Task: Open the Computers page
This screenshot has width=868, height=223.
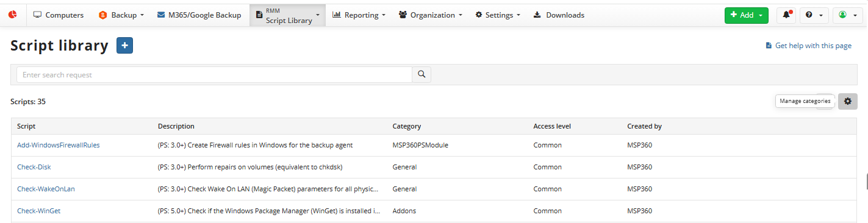Action: coord(59,15)
